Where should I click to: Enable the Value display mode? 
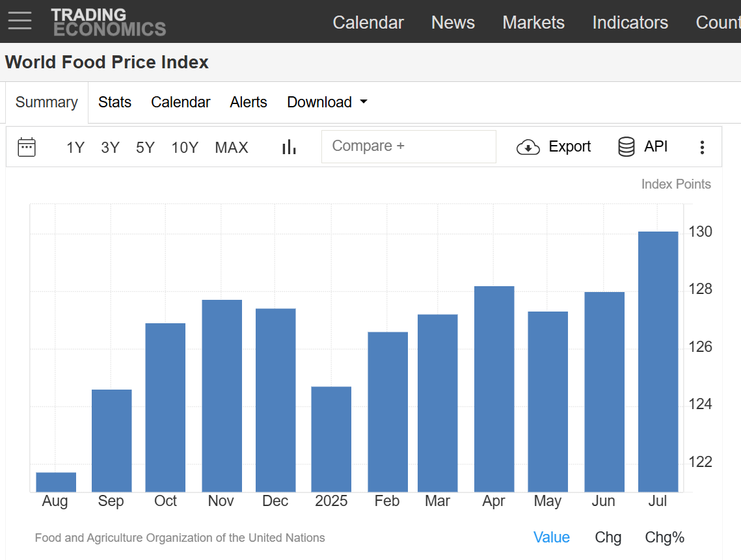pos(551,537)
